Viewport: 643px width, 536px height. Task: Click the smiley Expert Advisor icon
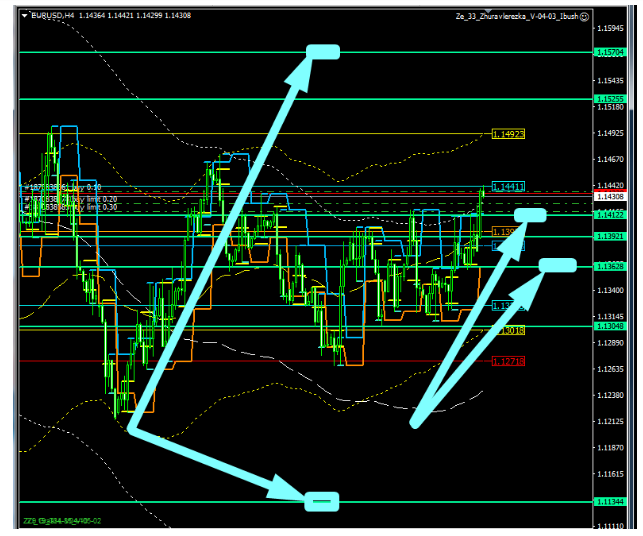click(584, 17)
